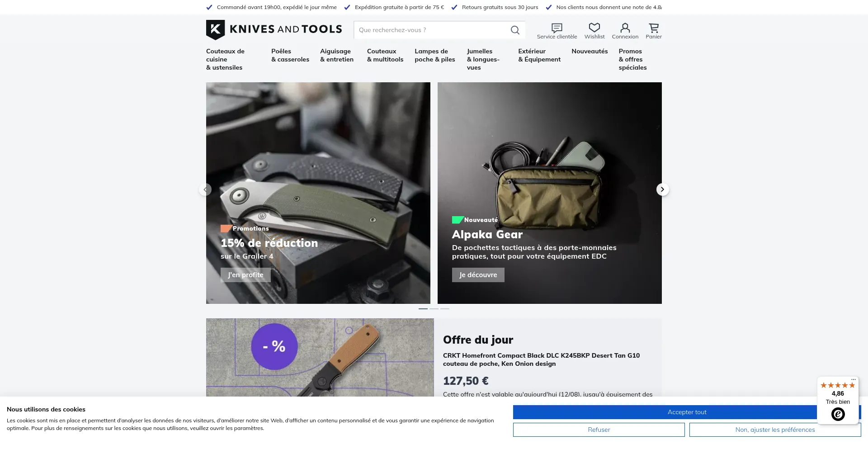Open Nouveautés menu item
The height and width of the screenshot is (449, 868).
click(x=590, y=51)
